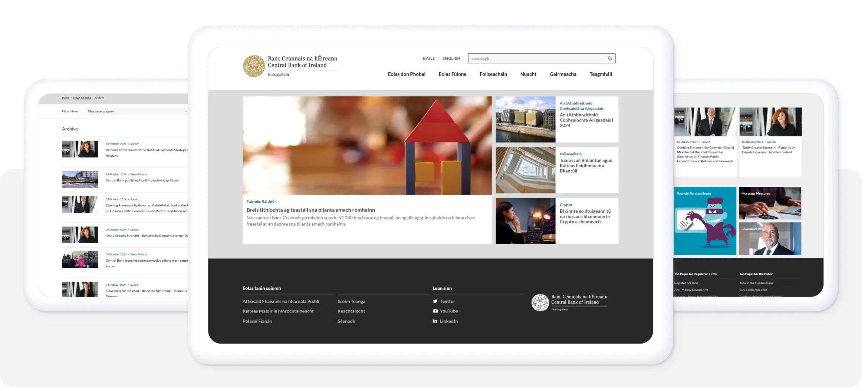Select the Nuacht navigation item
This screenshot has height=391, width=868.
pyautogui.click(x=528, y=74)
